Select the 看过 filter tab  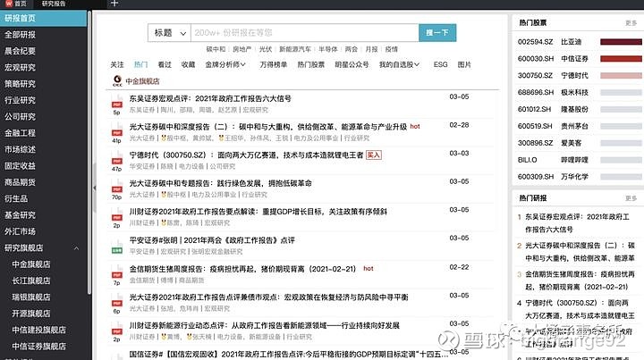(x=165, y=64)
